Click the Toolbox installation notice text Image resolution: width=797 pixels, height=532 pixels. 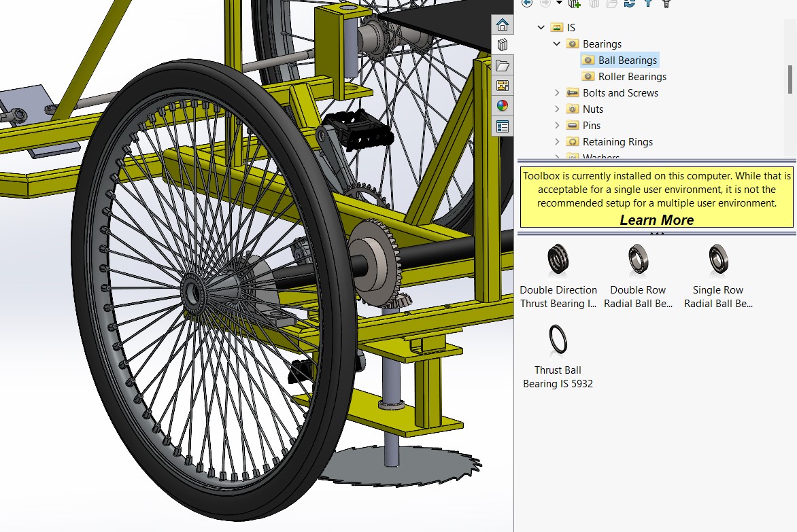[x=656, y=190]
